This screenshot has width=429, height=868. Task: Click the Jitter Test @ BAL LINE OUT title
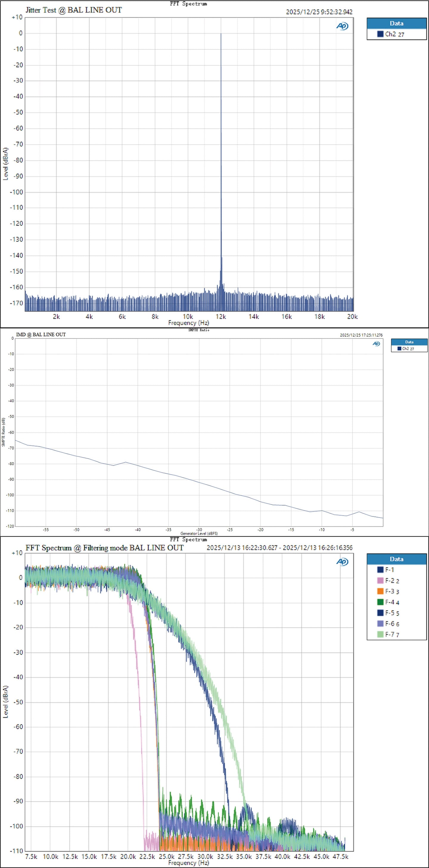coord(74,10)
